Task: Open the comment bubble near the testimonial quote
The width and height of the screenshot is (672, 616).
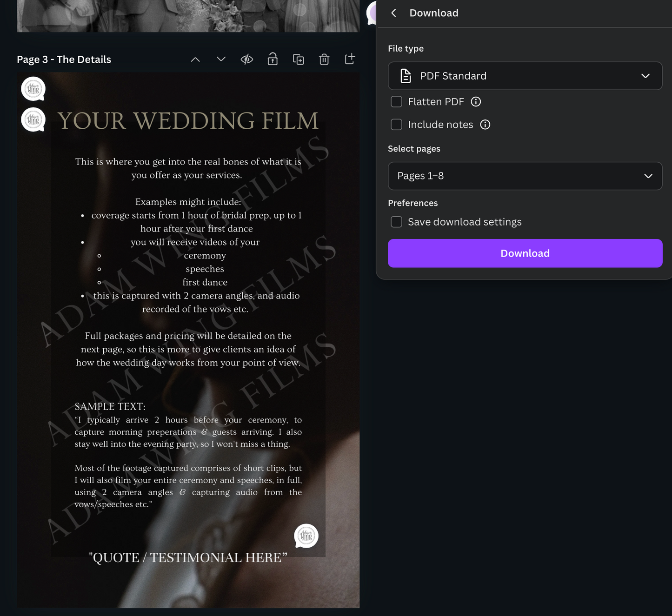Action: coord(306,536)
